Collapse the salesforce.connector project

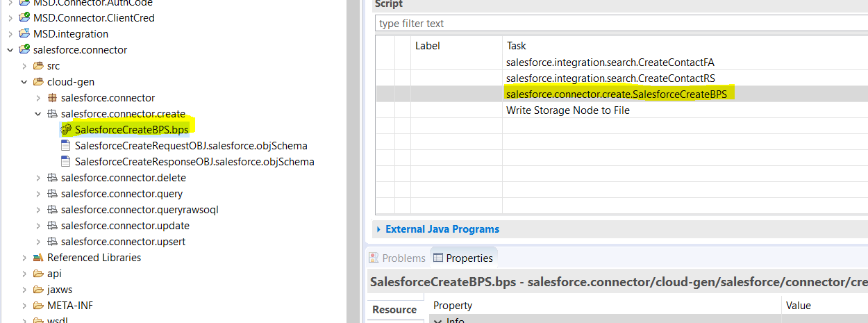[x=10, y=49]
